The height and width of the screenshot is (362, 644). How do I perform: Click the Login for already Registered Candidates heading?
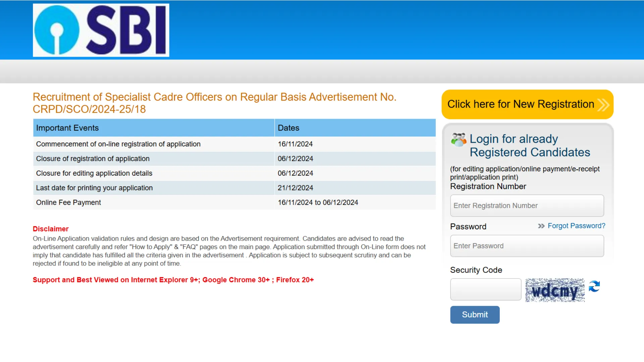(x=530, y=145)
